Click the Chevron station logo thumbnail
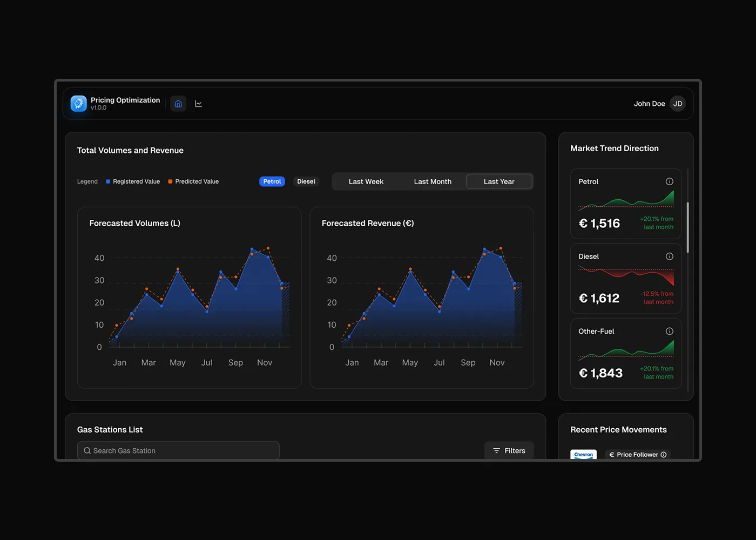 583,455
